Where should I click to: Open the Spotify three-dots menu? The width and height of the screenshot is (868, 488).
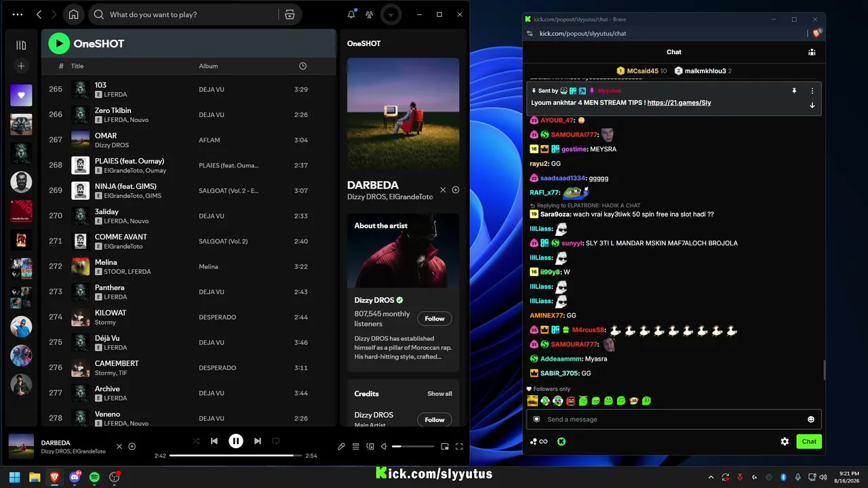pos(18,14)
